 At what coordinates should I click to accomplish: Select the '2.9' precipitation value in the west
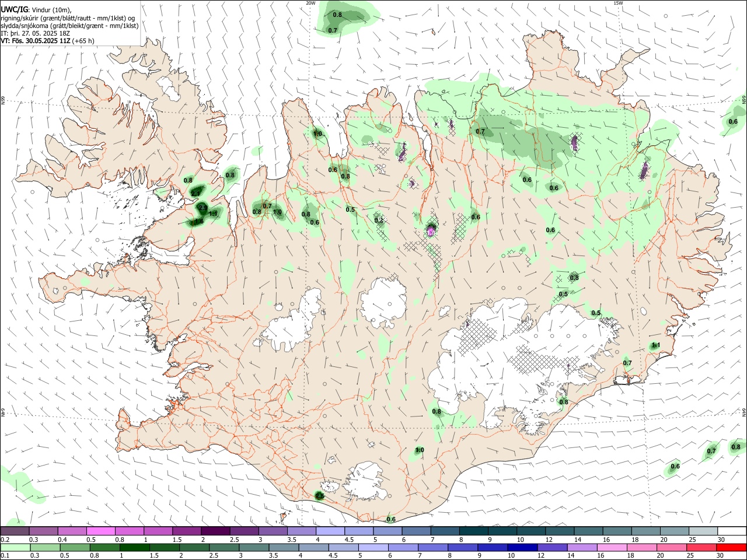pos(203,207)
